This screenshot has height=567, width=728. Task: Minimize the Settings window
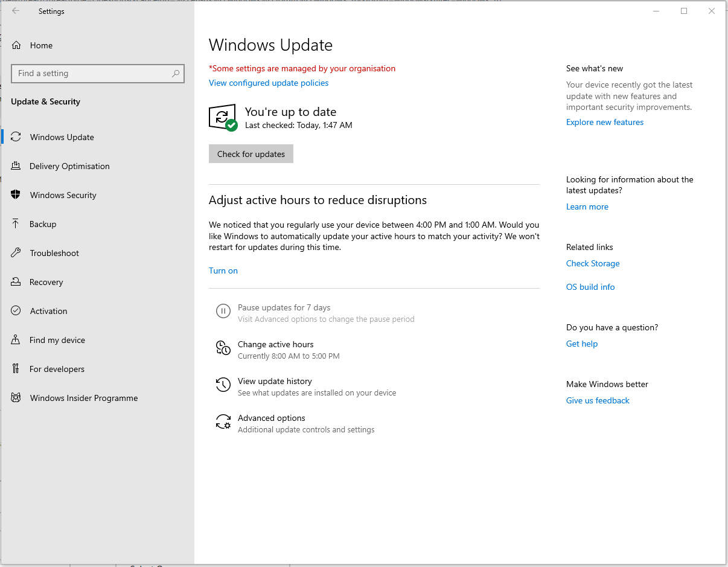[656, 11]
